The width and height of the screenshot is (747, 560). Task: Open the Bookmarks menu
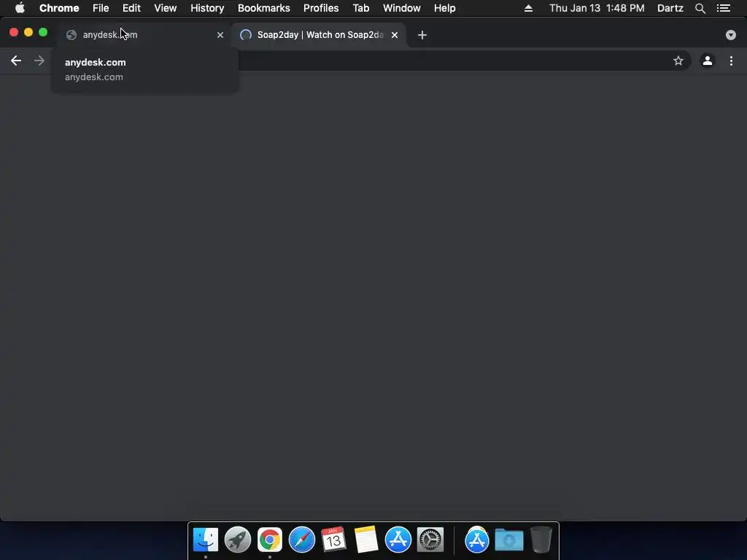[264, 8]
